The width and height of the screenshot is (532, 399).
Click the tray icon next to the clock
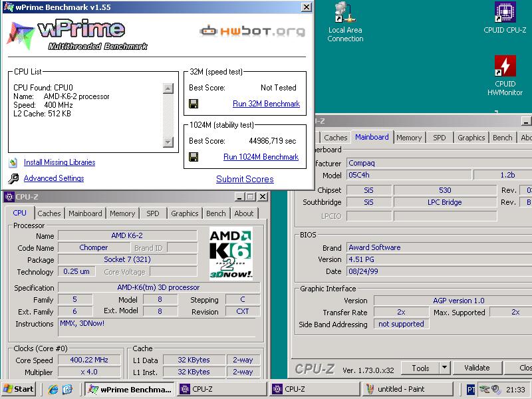(495, 389)
